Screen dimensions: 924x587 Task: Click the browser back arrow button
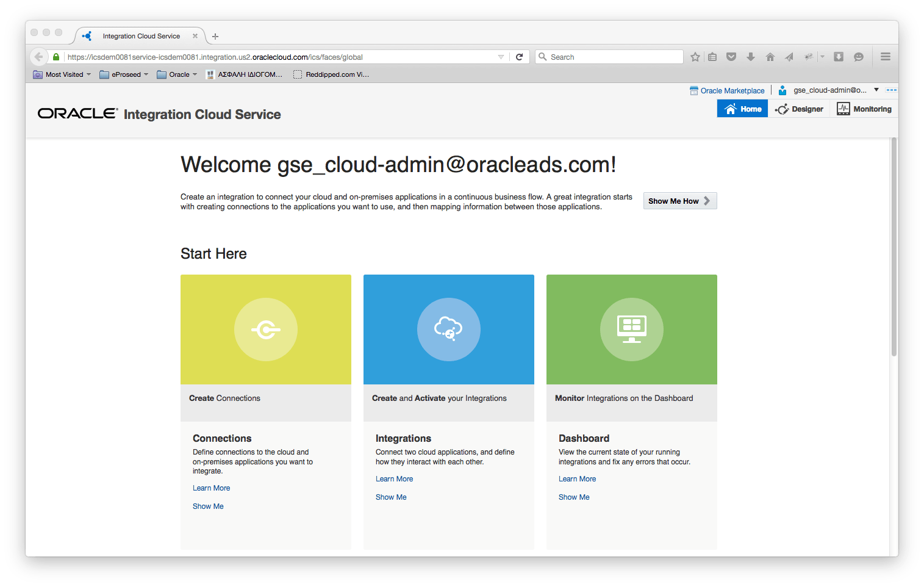coord(38,57)
